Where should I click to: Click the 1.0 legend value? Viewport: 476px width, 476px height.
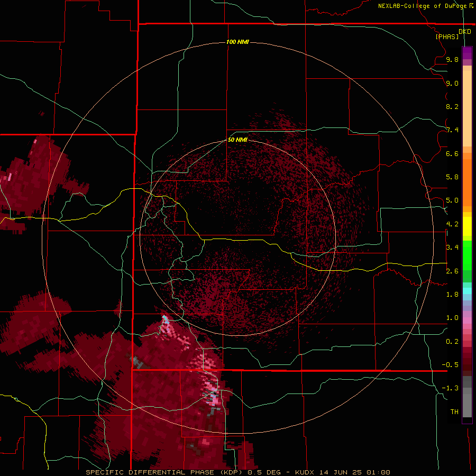coord(452,318)
